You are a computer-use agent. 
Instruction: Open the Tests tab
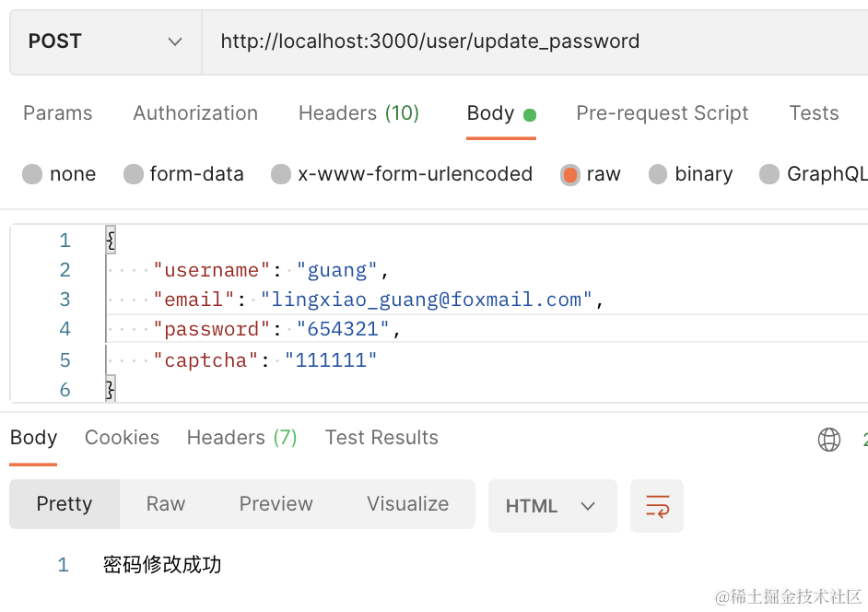tap(814, 113)
